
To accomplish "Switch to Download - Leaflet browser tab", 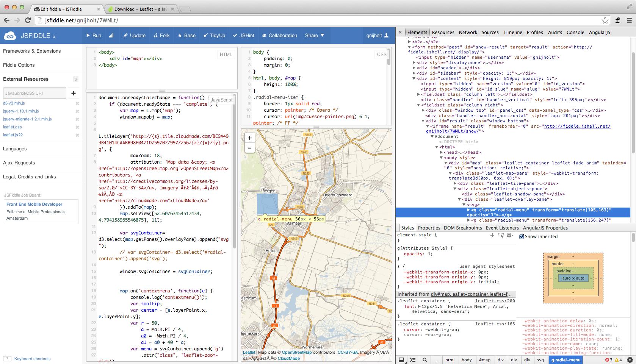I will pos(141,9).
